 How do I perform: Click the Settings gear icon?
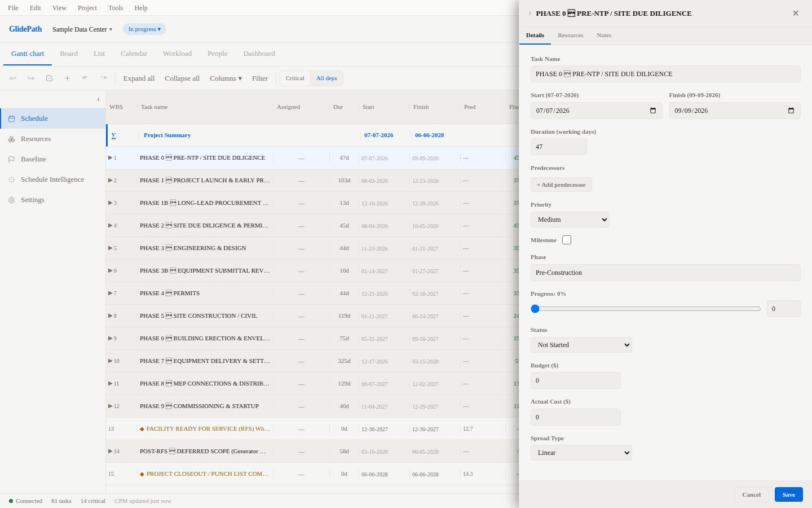click(11, 200)
